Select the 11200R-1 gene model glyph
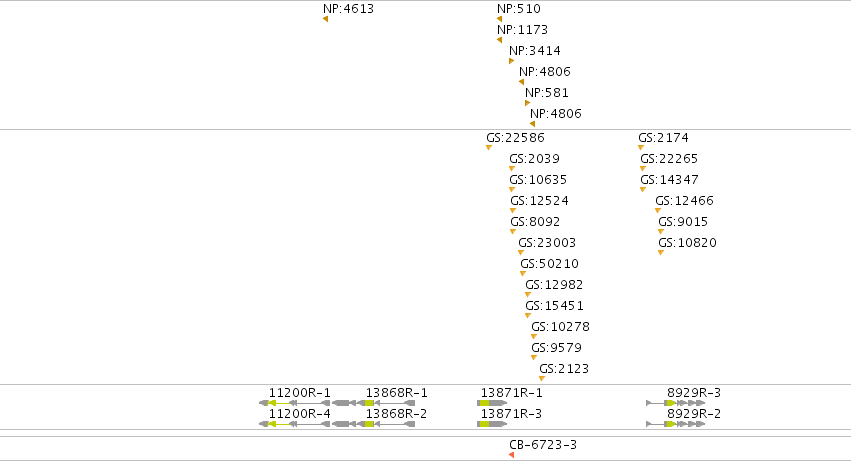The image size is (851, 461). 295,403
